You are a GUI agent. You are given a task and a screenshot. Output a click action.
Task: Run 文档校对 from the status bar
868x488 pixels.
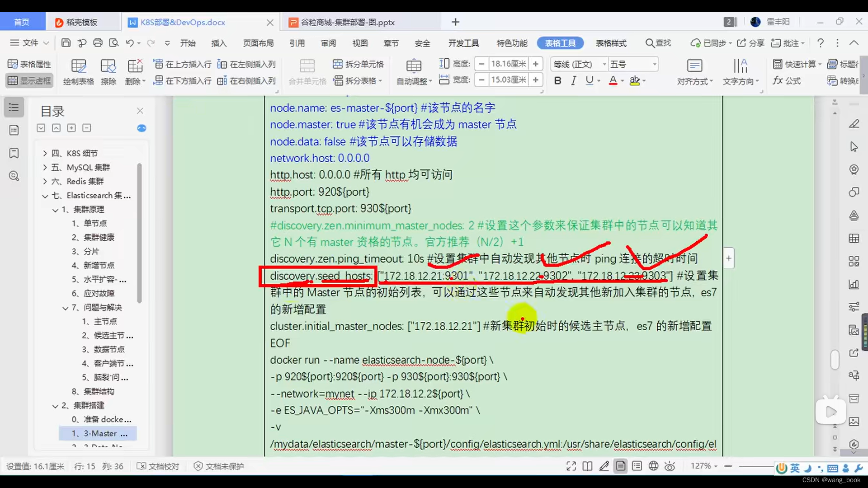(x=158, y=466)
